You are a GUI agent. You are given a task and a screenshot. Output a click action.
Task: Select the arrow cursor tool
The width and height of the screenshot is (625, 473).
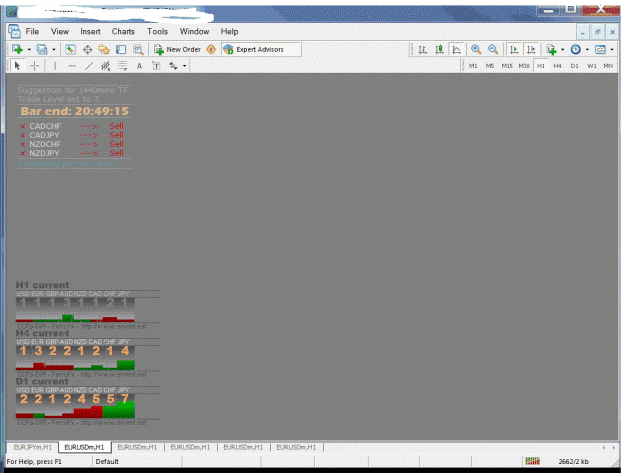click(x=17, y=66)
